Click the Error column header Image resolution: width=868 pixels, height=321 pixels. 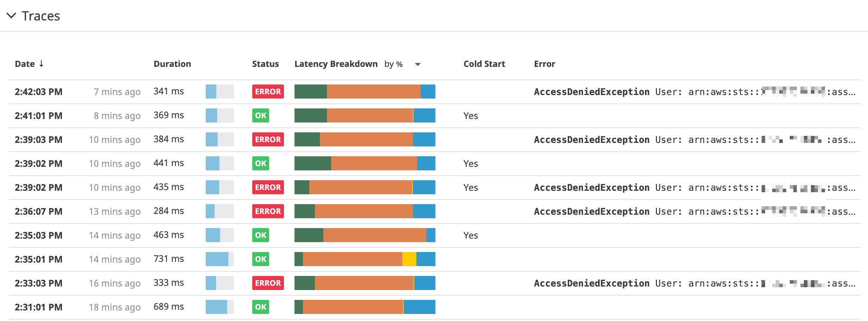pyautogui.click(x=544, y=64)
